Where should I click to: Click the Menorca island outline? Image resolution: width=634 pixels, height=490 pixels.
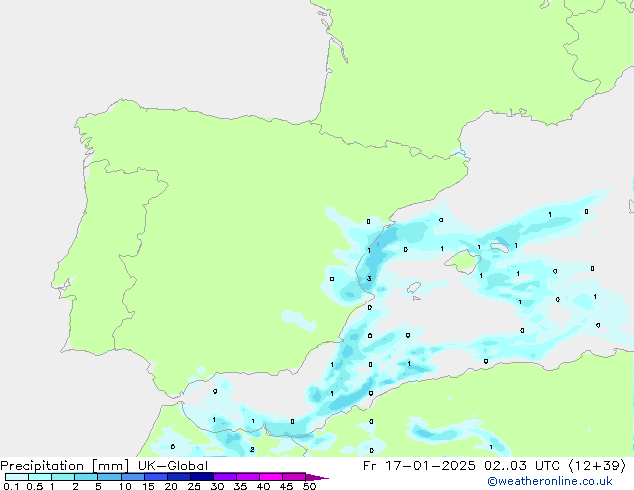click(500, 247)
